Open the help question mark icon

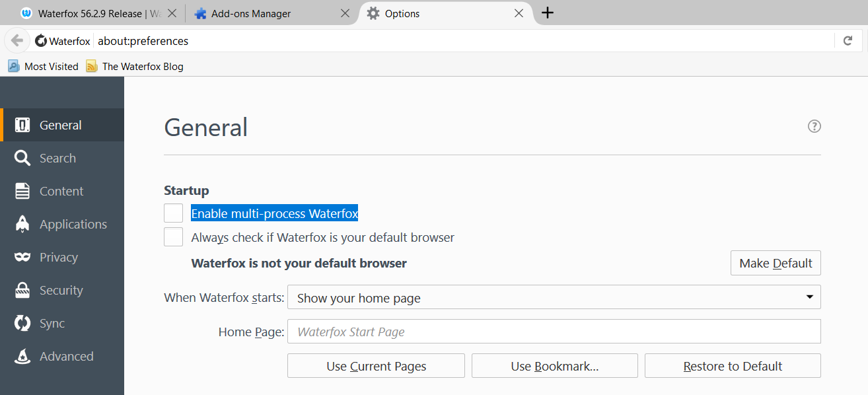(814, 126)
